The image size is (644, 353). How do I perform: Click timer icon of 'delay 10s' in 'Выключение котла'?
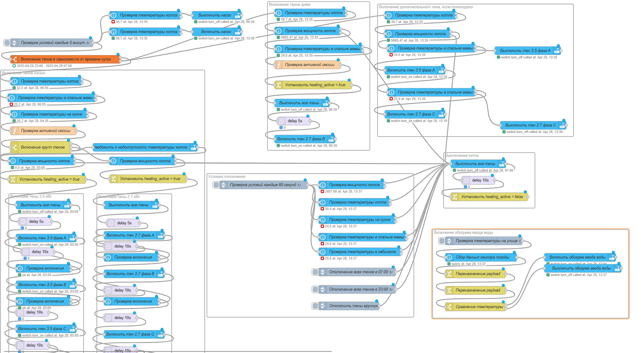(466, 180)
